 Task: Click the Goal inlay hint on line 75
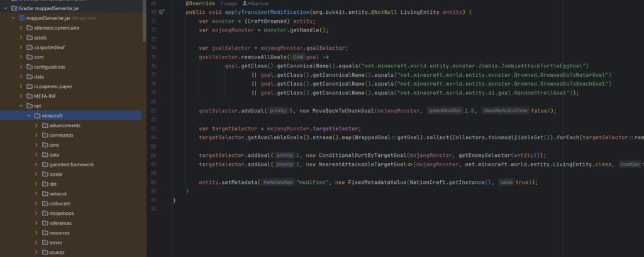click(298, 57)
